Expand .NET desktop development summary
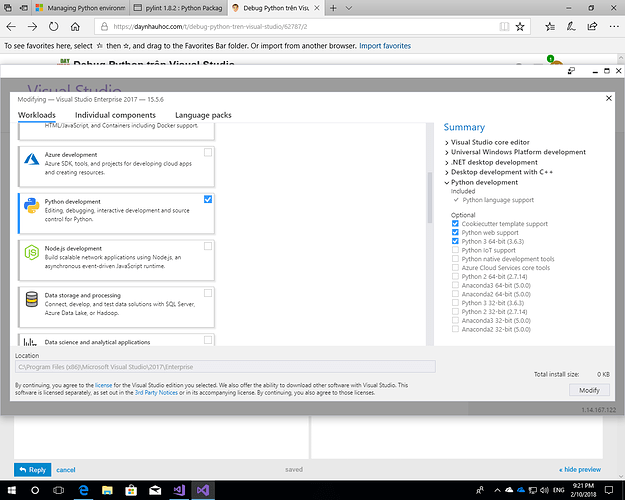This screenshot has width=625, height=500. tap(446, 162)
